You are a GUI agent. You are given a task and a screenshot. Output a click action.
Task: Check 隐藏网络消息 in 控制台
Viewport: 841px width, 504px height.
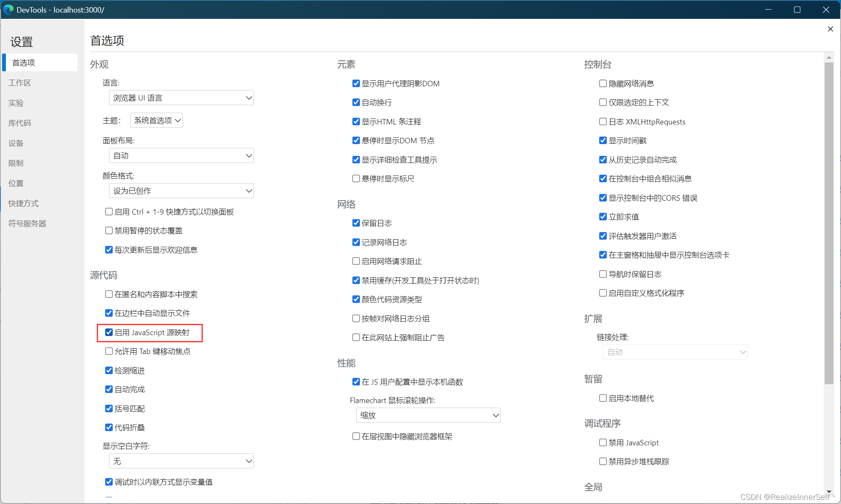click(603, 83)
